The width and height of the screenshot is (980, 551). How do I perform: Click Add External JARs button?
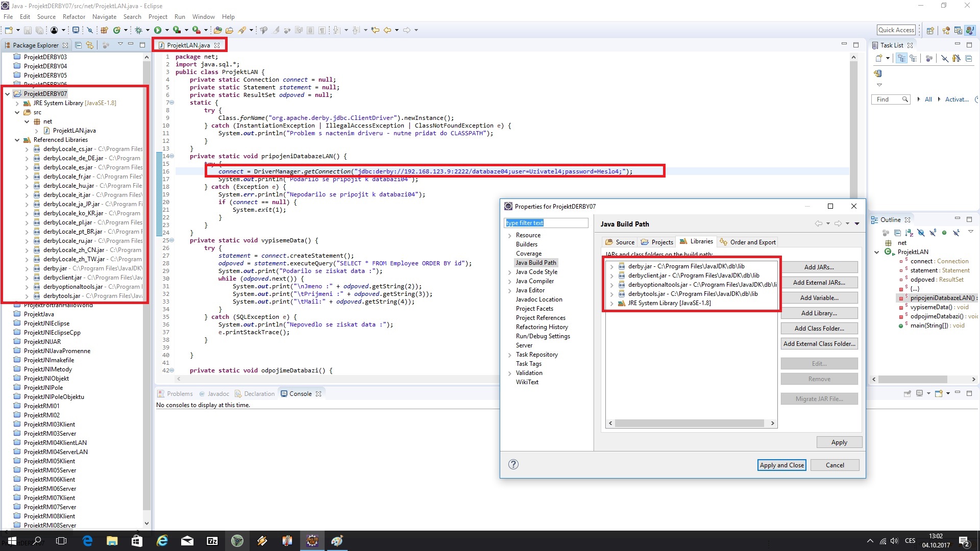pyautogui.click(x=819, y=282)
